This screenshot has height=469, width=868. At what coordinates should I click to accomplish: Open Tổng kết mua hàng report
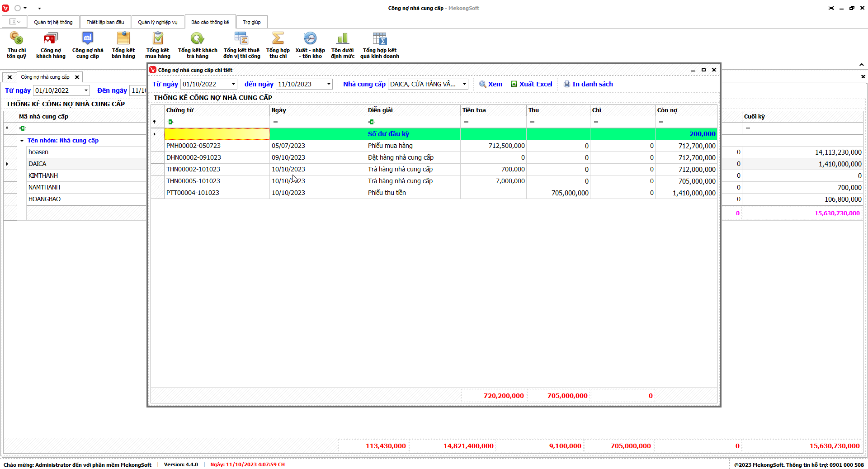[x=157, y=45]
